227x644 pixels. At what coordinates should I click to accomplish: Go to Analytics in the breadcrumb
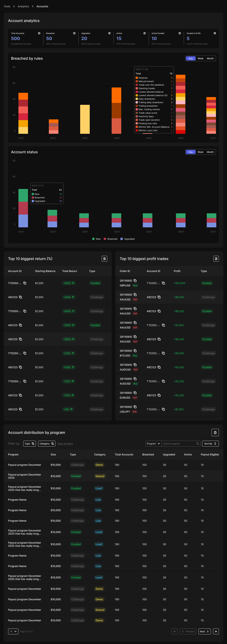click(x=23, y=6)
